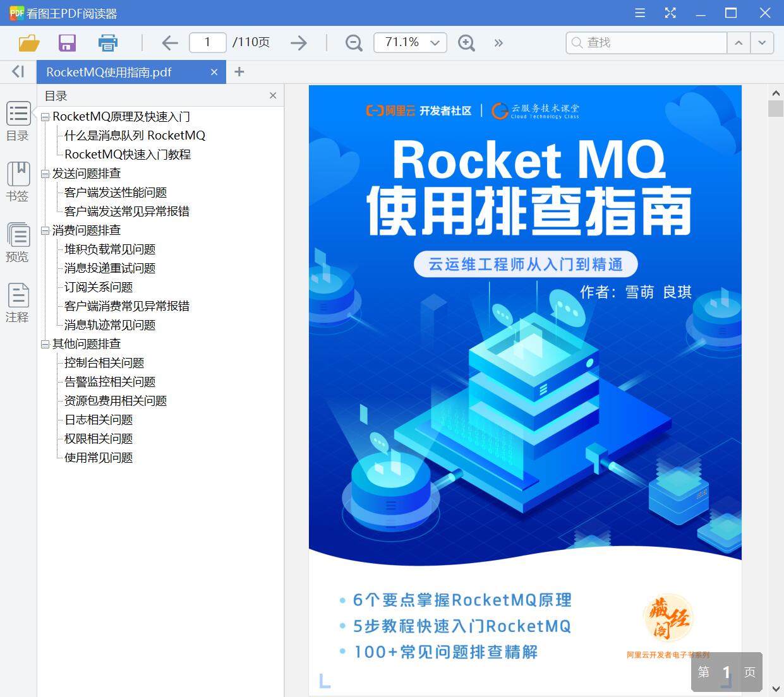Close the RocketMQ使用指南.pdf tab
The width and height of the screenshot is (784, 697).
pos(214,72)
